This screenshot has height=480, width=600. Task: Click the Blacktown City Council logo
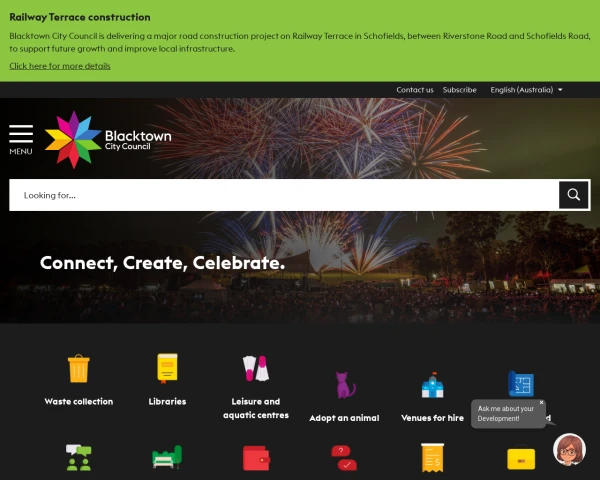coord(108,140)
